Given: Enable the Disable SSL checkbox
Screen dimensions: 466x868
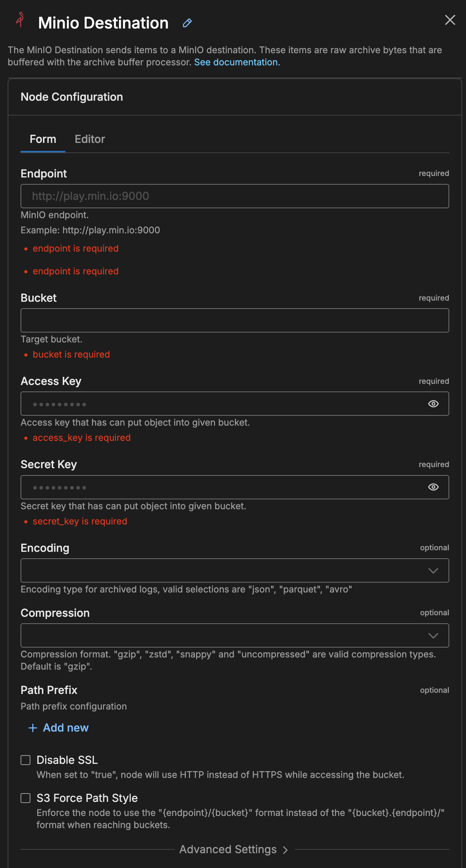Looking at the screenshot, I should 25,760.
